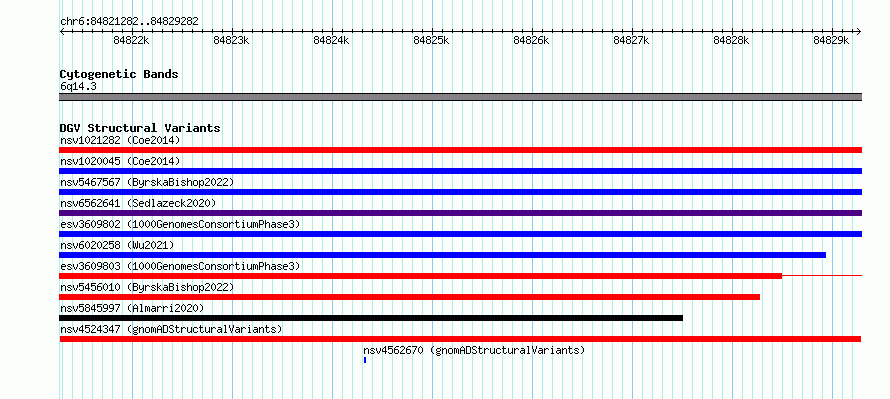This screenshot has width=890, height=399.
Task: Click the nsv1020045 (Coe2014) label
Action: pos(120,161)
